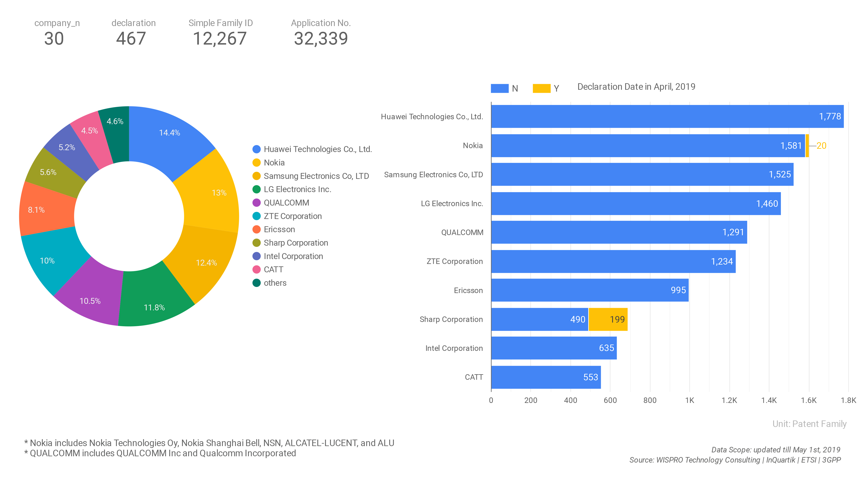Click the Ericsson text in pie legend
The width and height of the screenshot is (868, 488).
tap(279, 230)
